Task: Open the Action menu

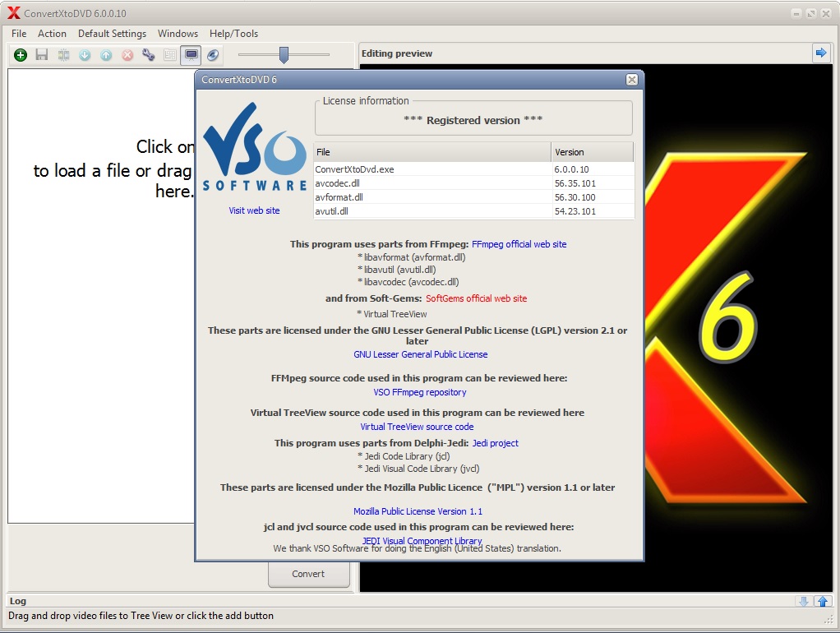Action: coord(52,33)
